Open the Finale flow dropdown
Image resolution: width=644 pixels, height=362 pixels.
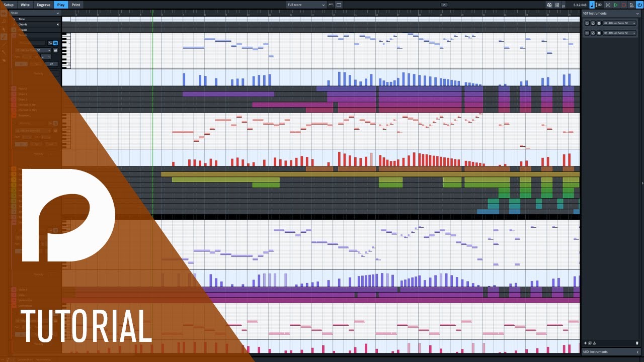point(35,13)
